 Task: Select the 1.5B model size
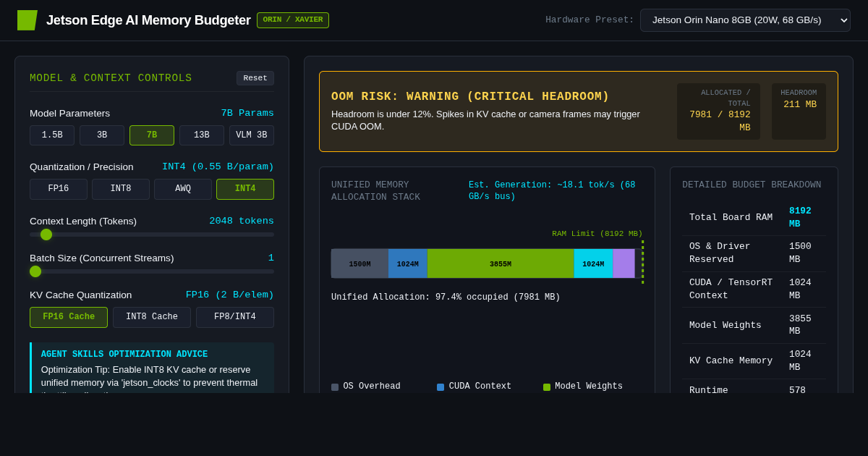tap(52, 135)
